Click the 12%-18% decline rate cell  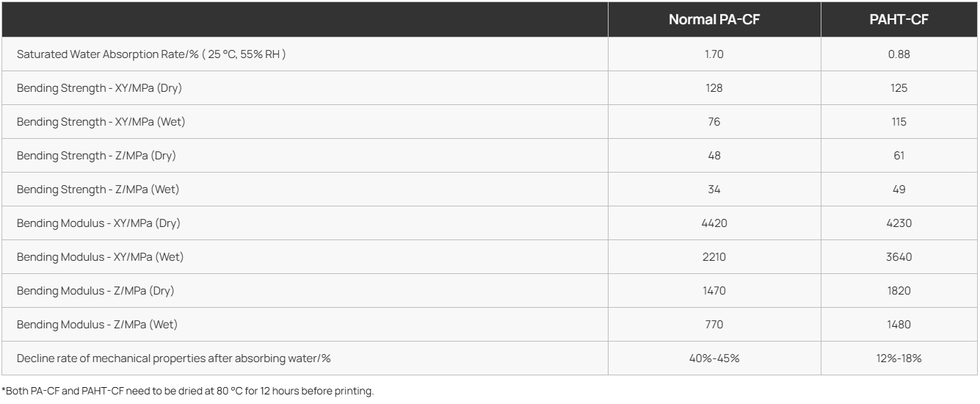[x=899, y=358]
